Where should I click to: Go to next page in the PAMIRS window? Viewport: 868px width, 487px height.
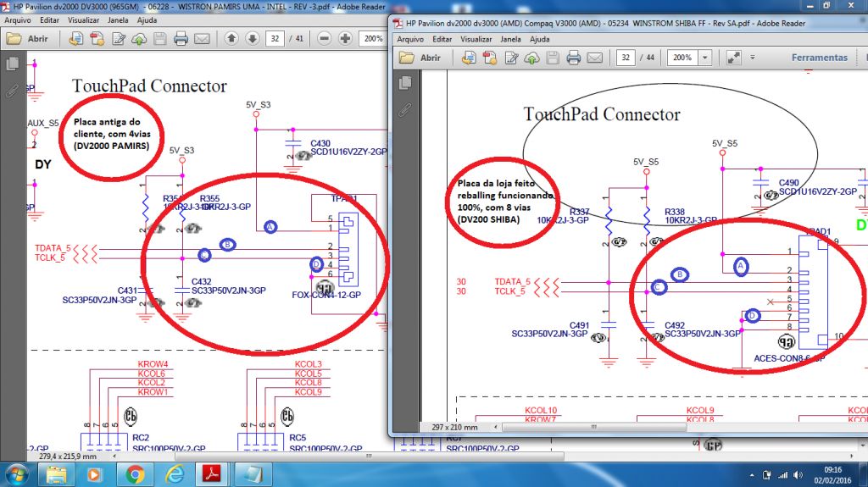pos(252,39)
